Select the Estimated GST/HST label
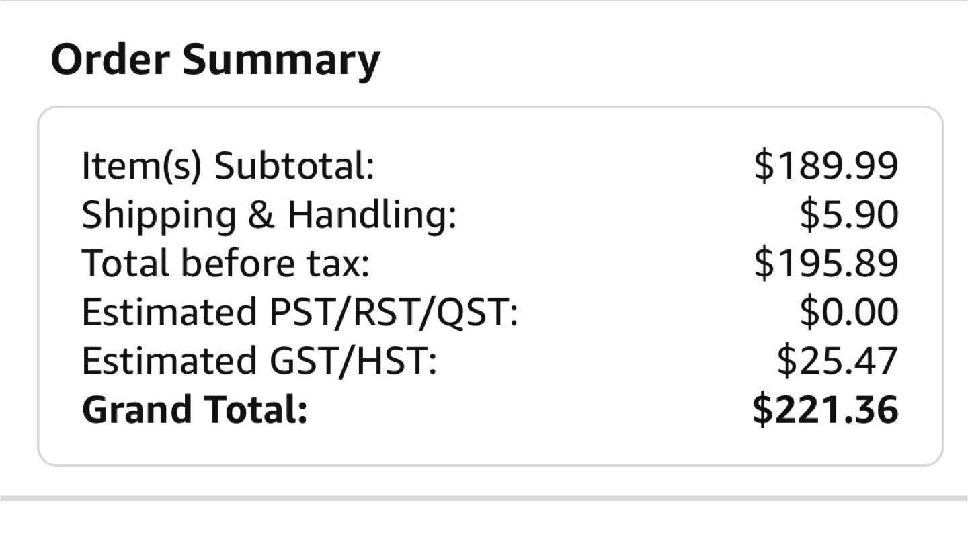 tap(259, 361)
